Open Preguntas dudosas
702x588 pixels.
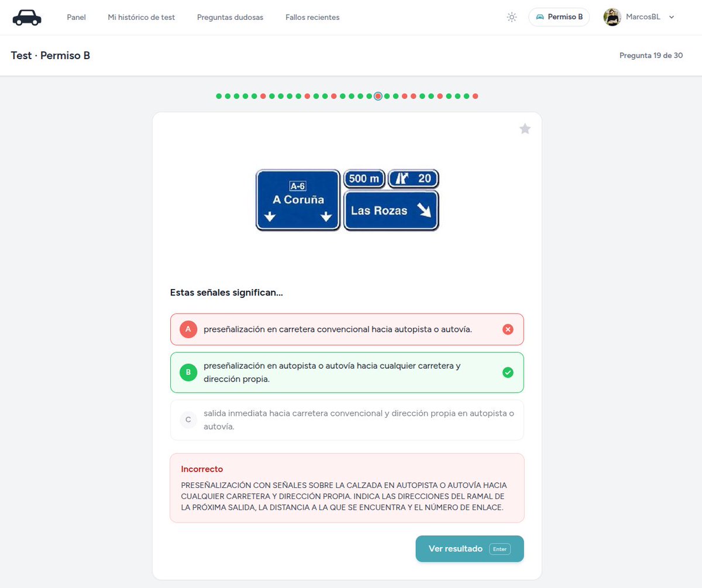(230, 18)
